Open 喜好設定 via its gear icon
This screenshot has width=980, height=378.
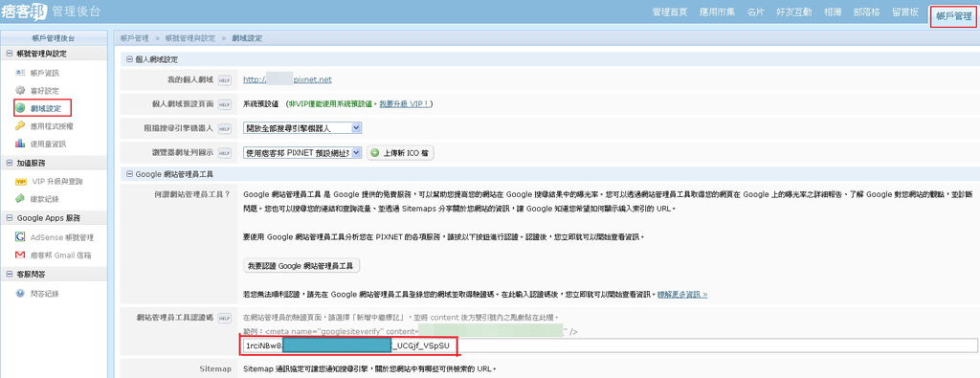[20, 91]
